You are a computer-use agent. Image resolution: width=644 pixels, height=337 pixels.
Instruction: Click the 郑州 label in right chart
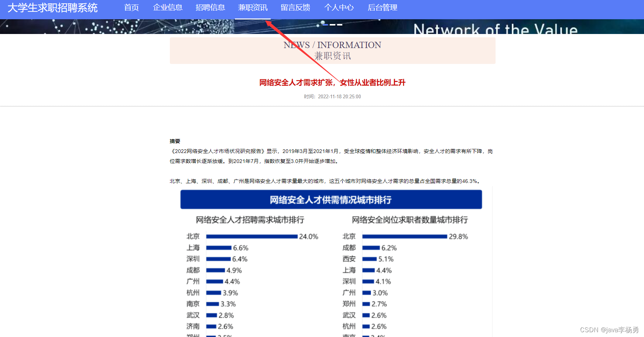(x=349, y=304)
